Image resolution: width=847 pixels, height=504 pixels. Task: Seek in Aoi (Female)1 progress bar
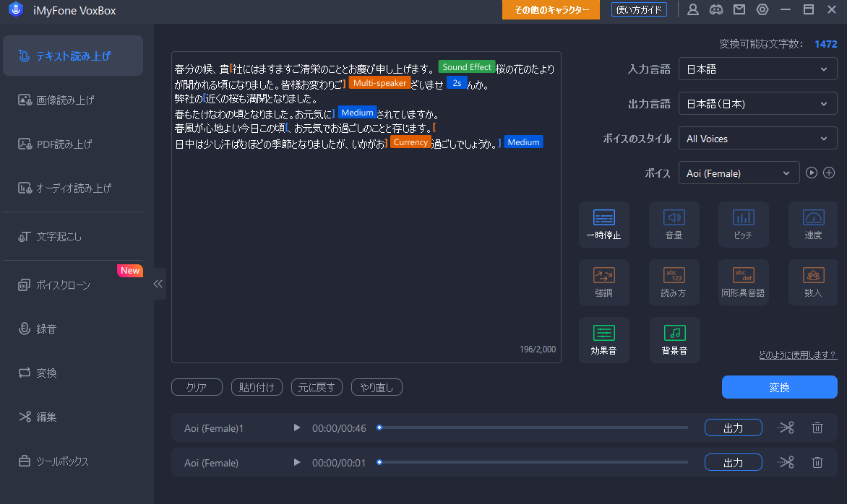tap(533, 427)
